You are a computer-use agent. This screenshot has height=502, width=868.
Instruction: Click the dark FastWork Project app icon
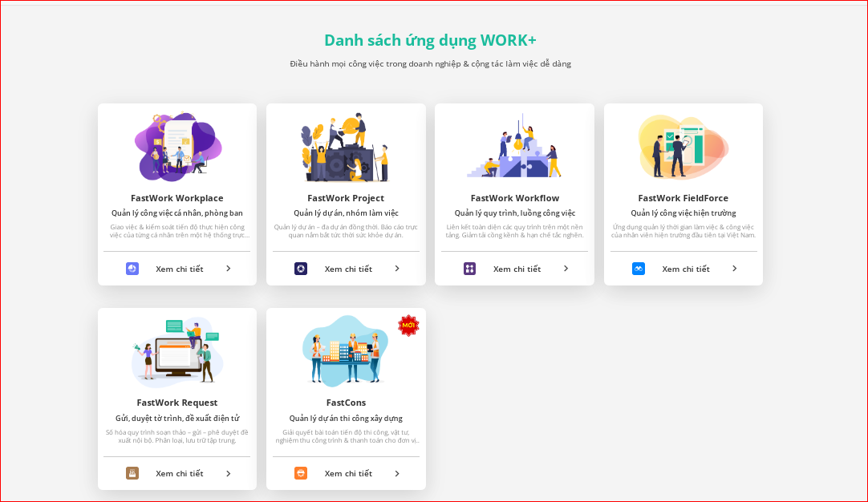300,269
